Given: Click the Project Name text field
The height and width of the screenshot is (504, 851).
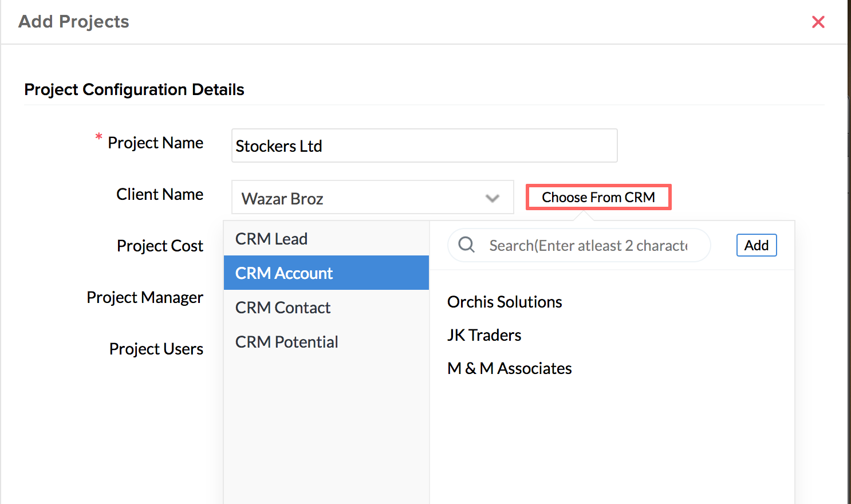Looking at the screenshot, I should (x=424, y=145).
